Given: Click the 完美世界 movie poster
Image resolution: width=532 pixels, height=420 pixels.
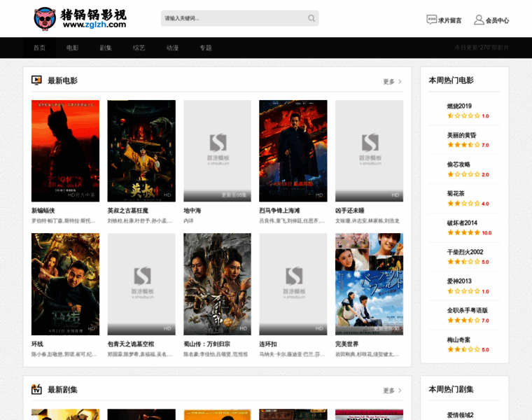Looking at the screenshot, I should (369, 283).
